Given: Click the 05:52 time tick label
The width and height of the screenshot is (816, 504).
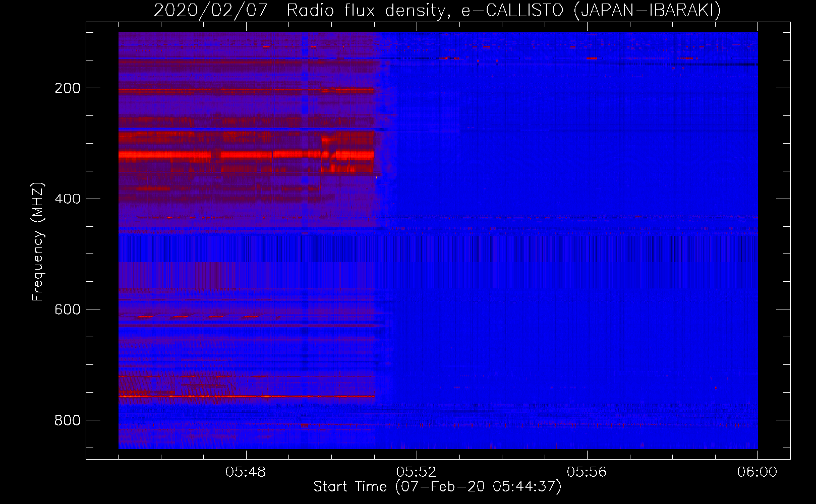Looking at the screenshot, I should (416, 472).
